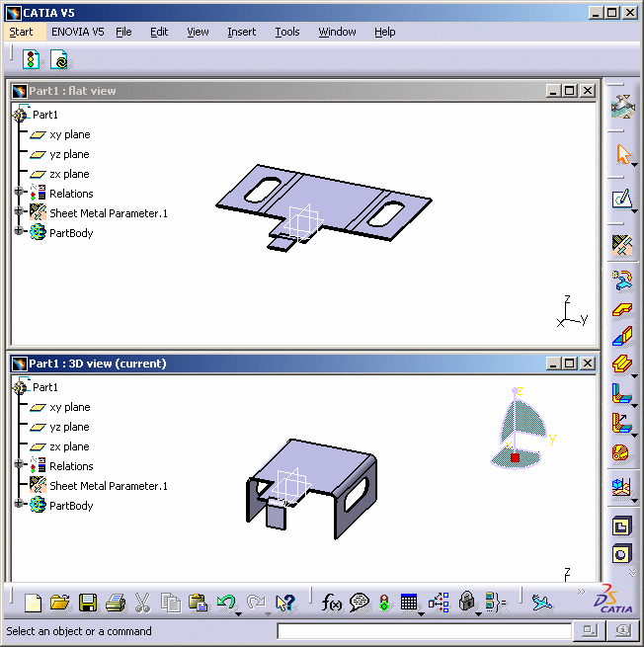Click the command input field in status bar
Screen dimensions: 644x647
tap(424, 631)
